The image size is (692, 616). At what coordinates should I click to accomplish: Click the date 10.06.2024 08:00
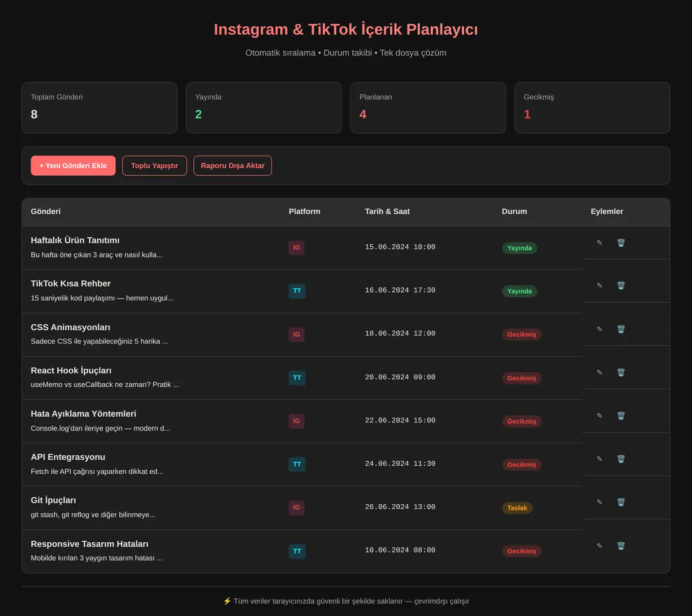coord(400,550)
